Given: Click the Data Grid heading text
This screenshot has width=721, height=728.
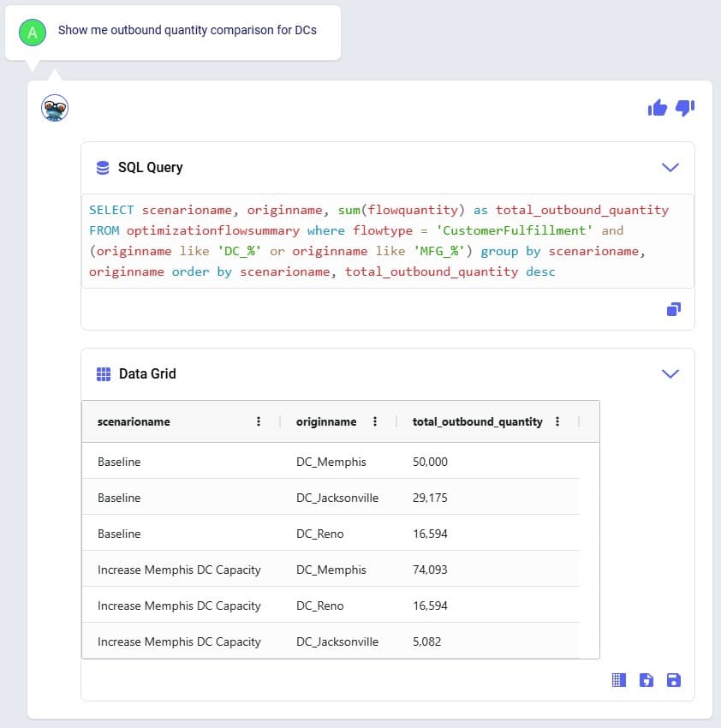Looking at the screenshot, I should pyautogui.click(x=147, y=373).
